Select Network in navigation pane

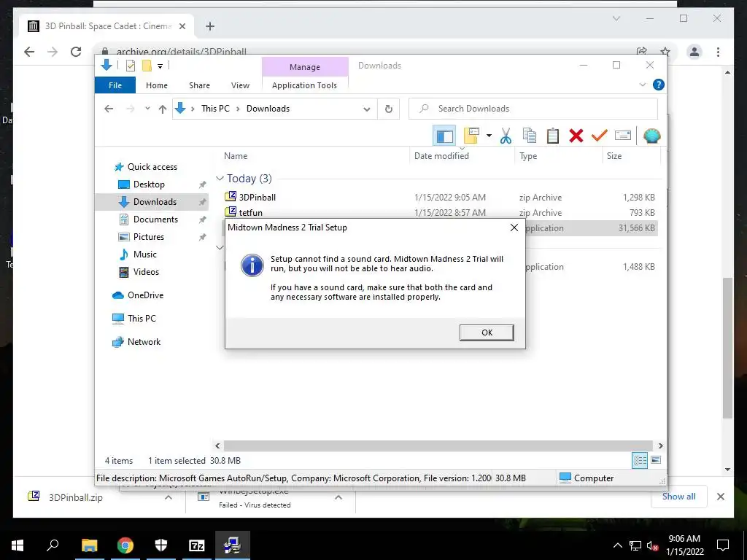(x=144, y=342)
